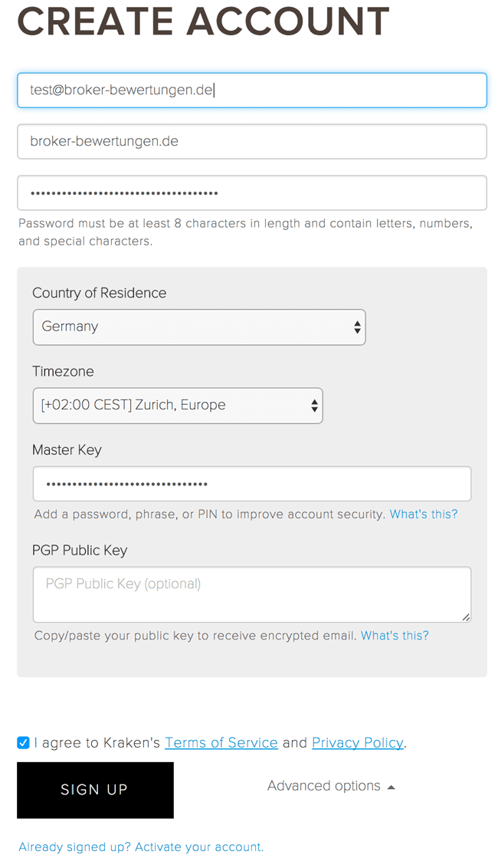Open the Master Key "What's this?" link
The height and width of the screenshot is (868, 498).
(x=424, y=515)
